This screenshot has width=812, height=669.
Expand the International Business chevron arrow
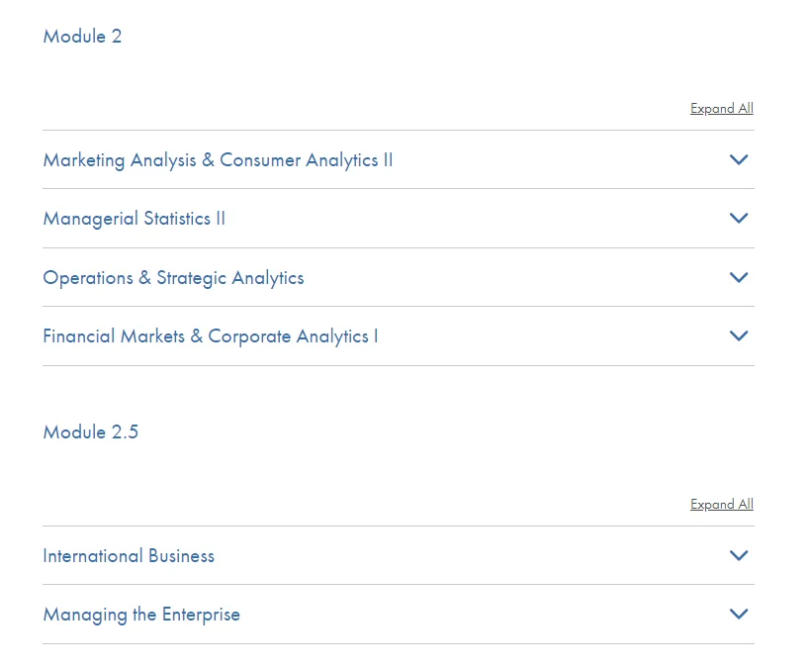point(738,555)
